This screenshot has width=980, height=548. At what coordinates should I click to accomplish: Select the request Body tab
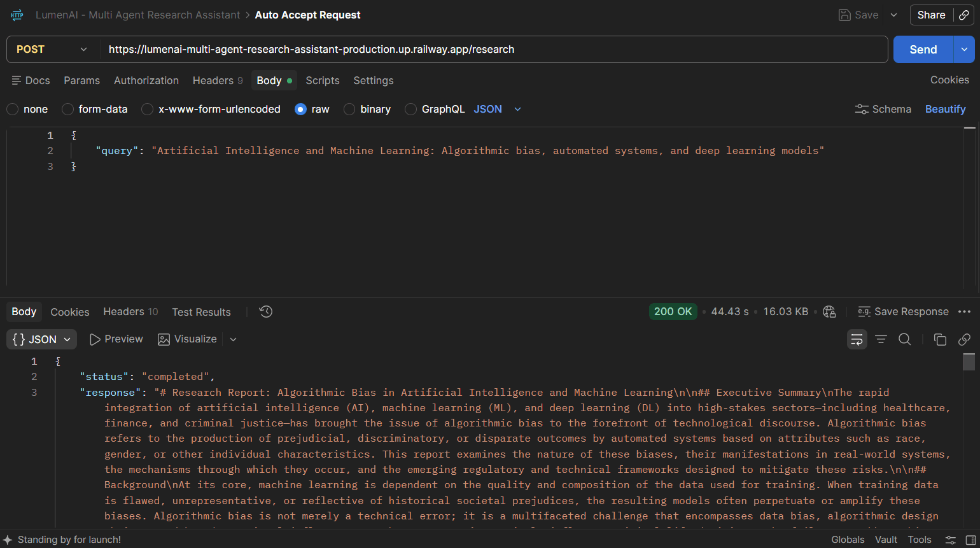tap(274, 81)
